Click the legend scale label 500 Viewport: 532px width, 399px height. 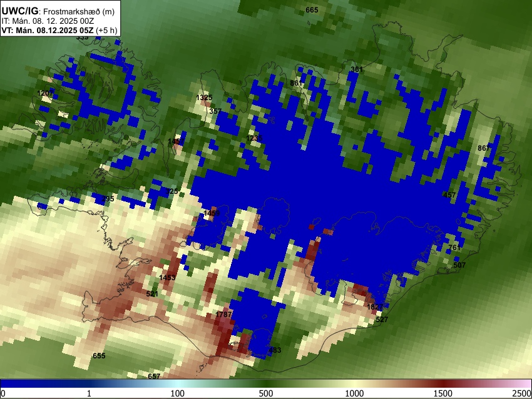266,393
